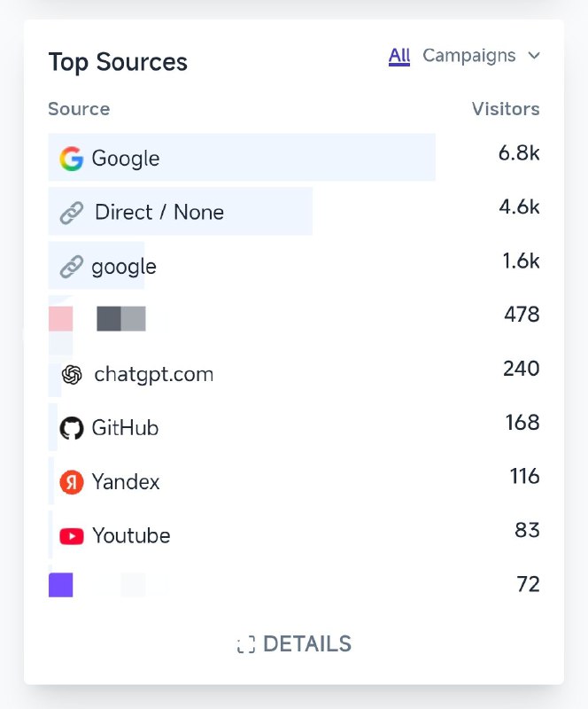The height and width of the screenshot is (709, 588).
Task: Open the DETAILS view
Action: click(306, 644)
